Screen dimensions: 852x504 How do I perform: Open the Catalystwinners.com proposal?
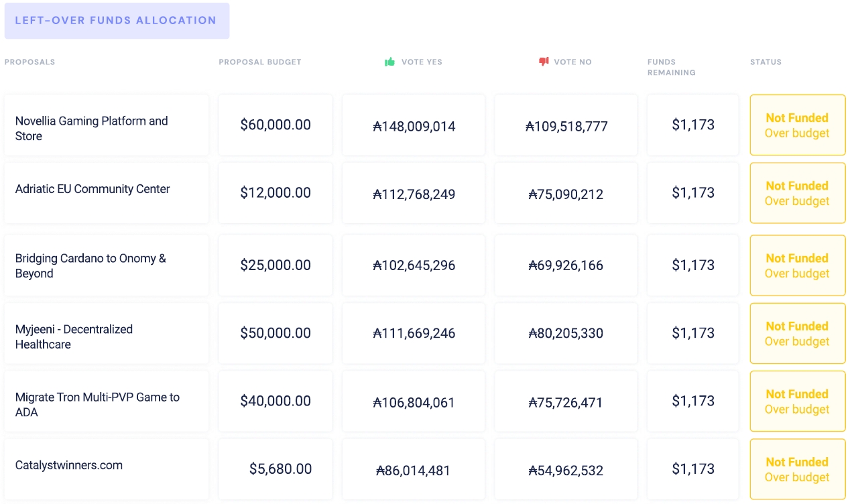point(69,465)
